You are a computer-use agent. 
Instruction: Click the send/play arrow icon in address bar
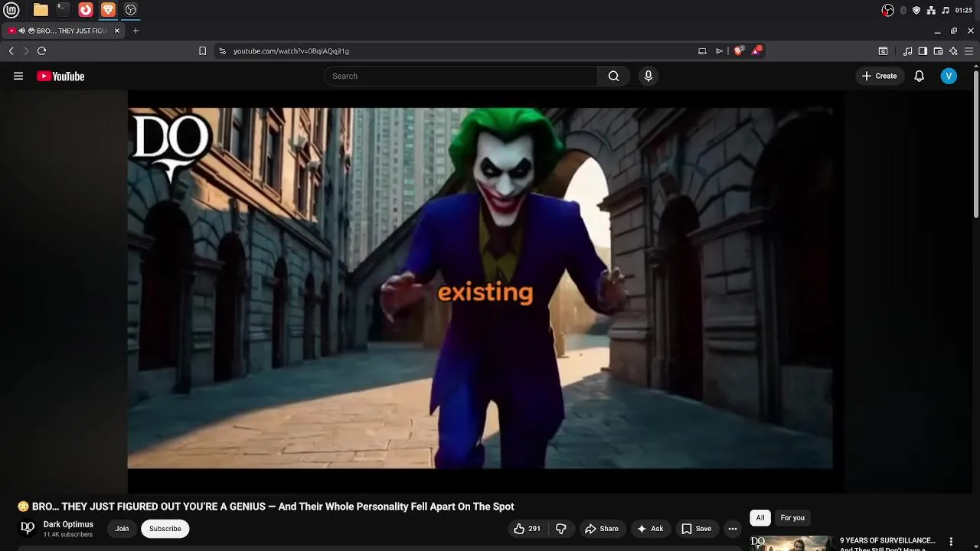(x=720, y=51)
